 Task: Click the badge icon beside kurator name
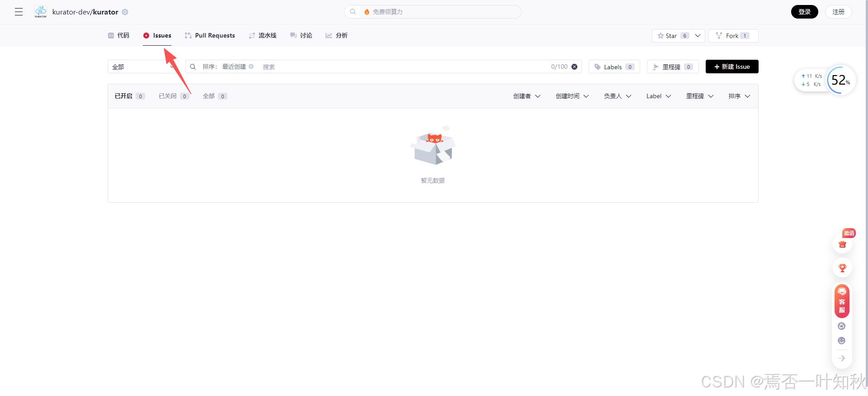click(125, 12)
